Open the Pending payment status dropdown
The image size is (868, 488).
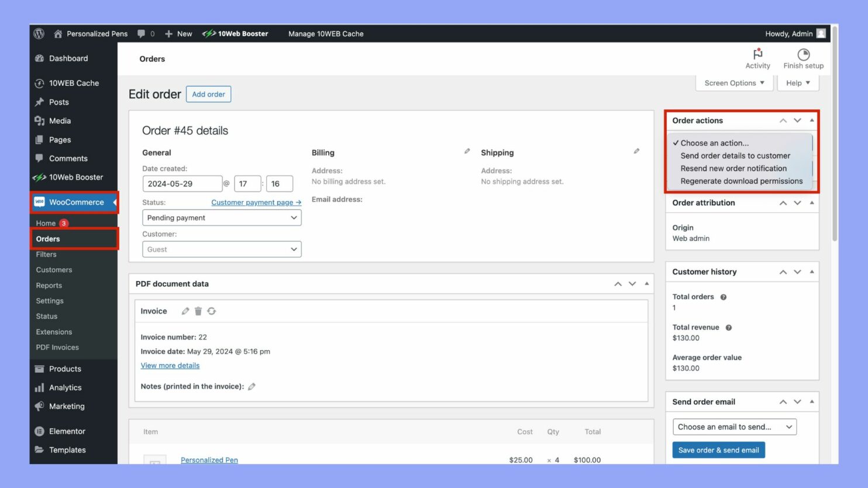point(222,217)
